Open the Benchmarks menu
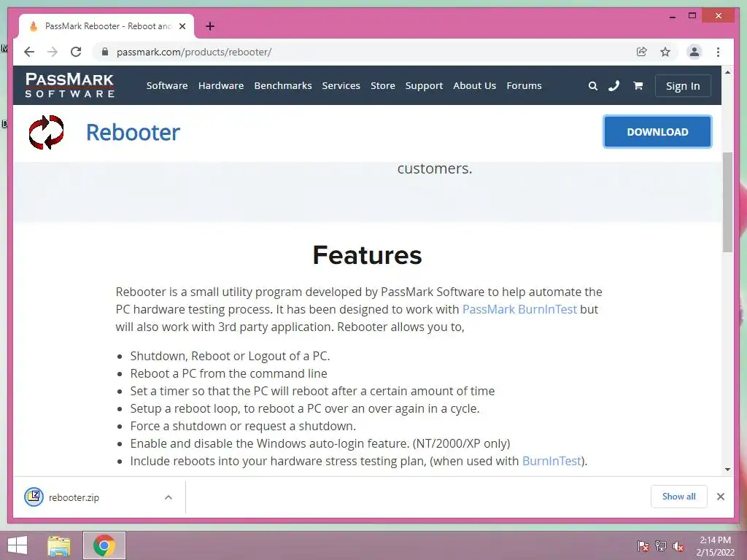747x560 pixels. (283, 86)
